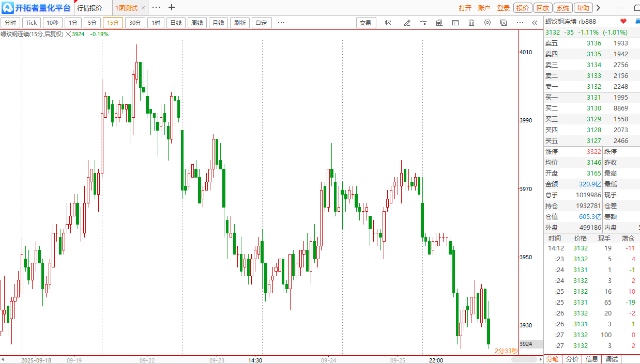Click the 交易 trade button

pyautogui.click(x=366, y=23)
